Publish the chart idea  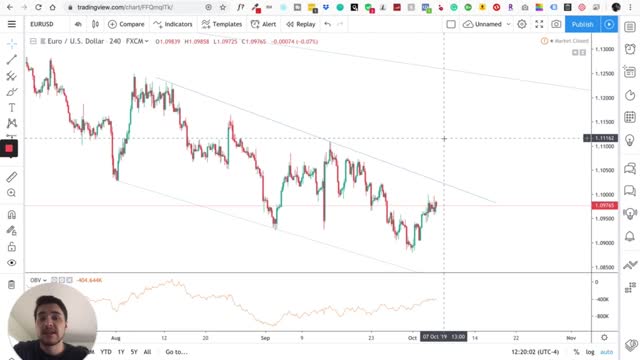click(582, 24)
